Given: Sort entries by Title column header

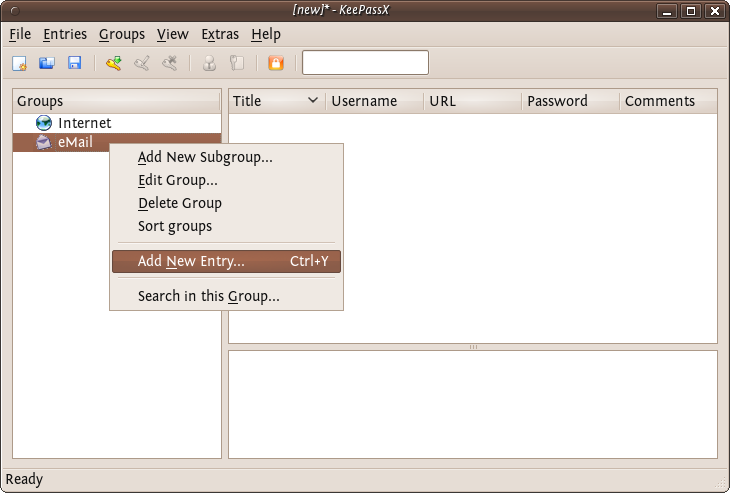Looking at the screenshot, I should pos(268,101).
